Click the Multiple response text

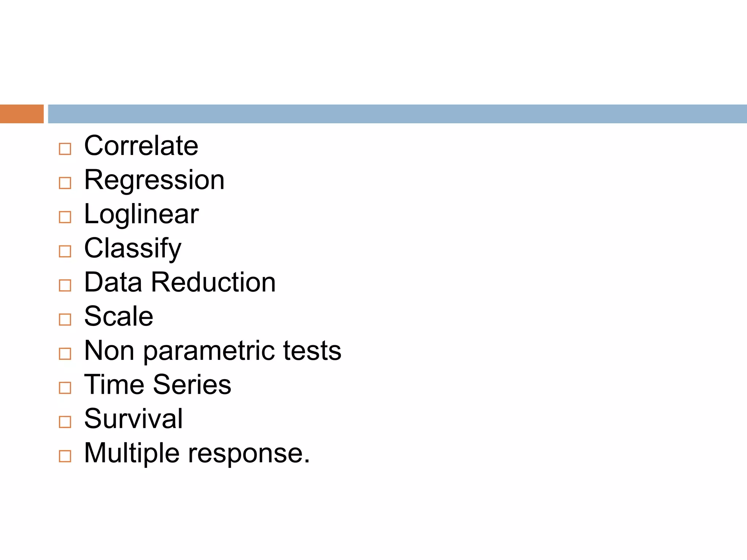coord(197,453)
